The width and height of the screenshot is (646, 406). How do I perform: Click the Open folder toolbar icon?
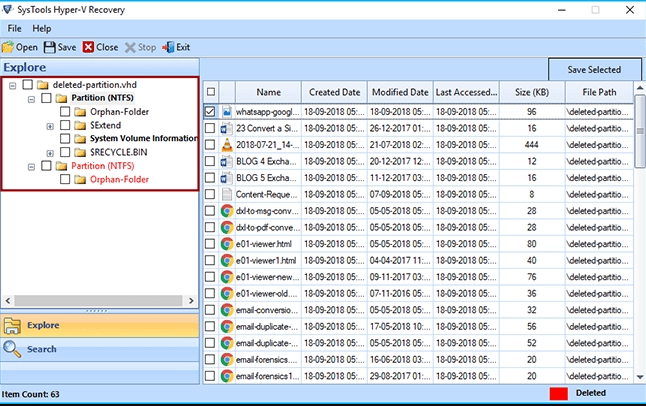coord(9,47)
